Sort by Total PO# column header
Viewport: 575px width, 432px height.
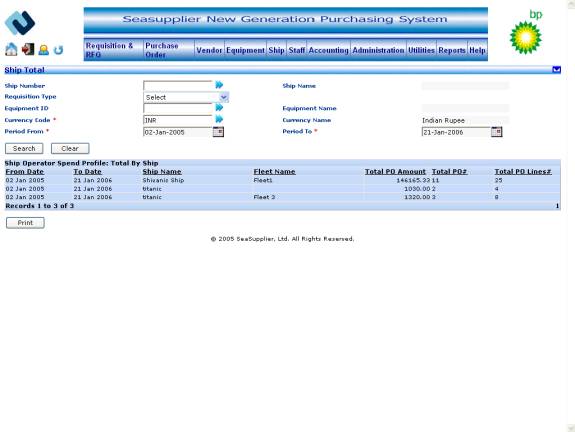point(450,172)
